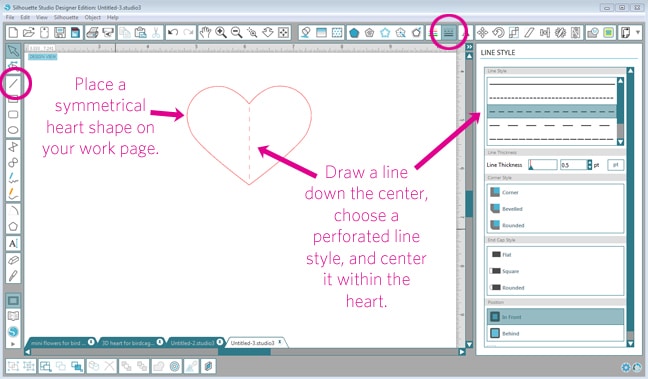This screenshot has height=379, width=648.
Task: Select the long-dash line style
Action: point(552,125)
